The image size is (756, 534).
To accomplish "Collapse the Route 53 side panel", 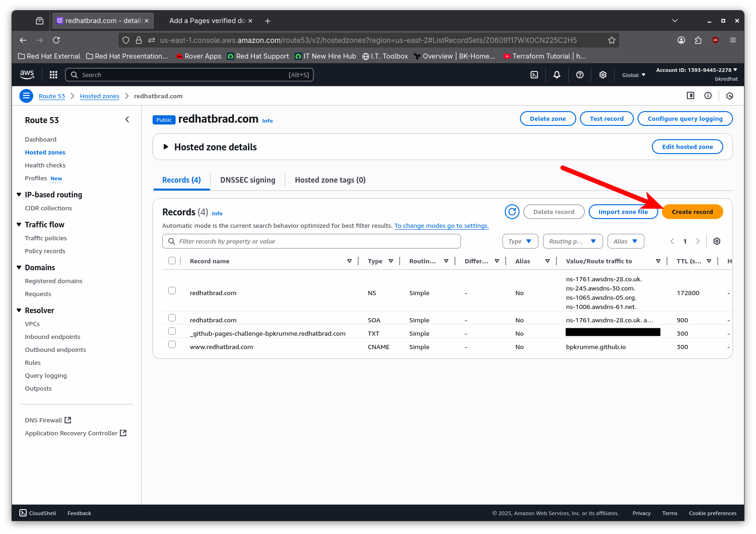I will tap(127, 120).
